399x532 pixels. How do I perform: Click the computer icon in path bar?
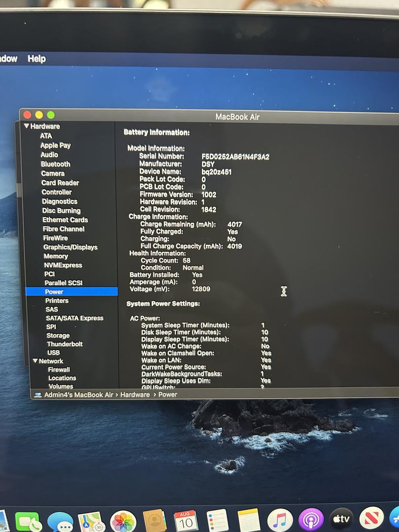pos(38,395)
